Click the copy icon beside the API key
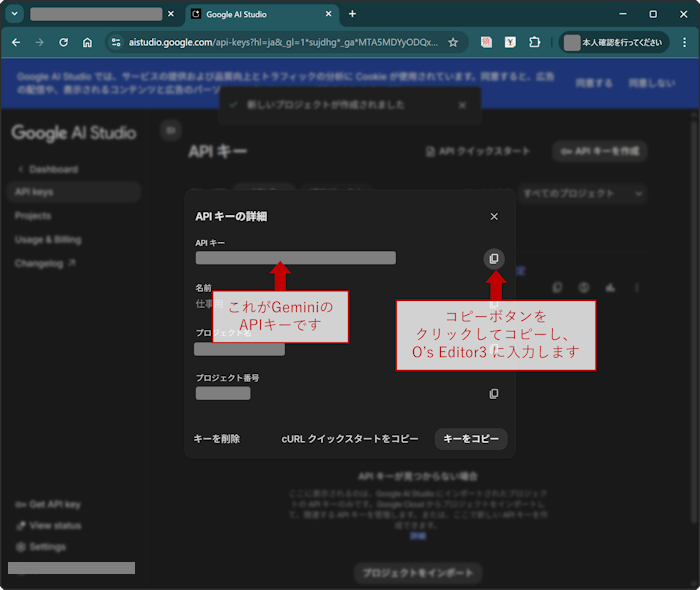 493,259
